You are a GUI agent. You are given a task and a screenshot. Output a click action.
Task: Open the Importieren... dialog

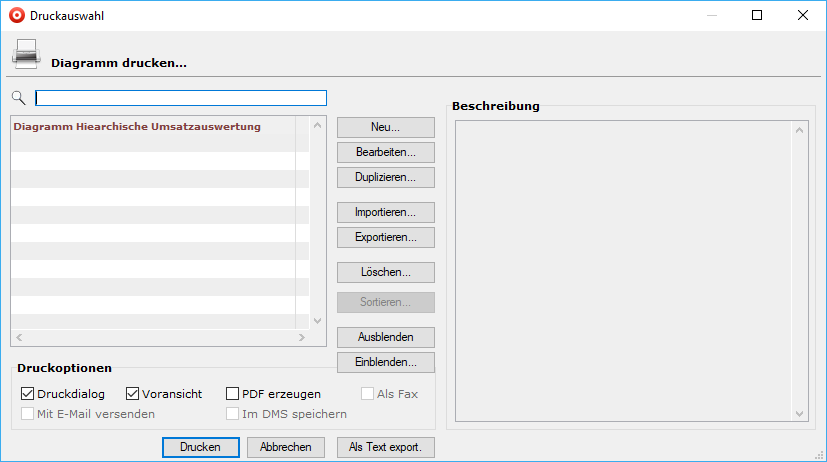pos(386,213)
